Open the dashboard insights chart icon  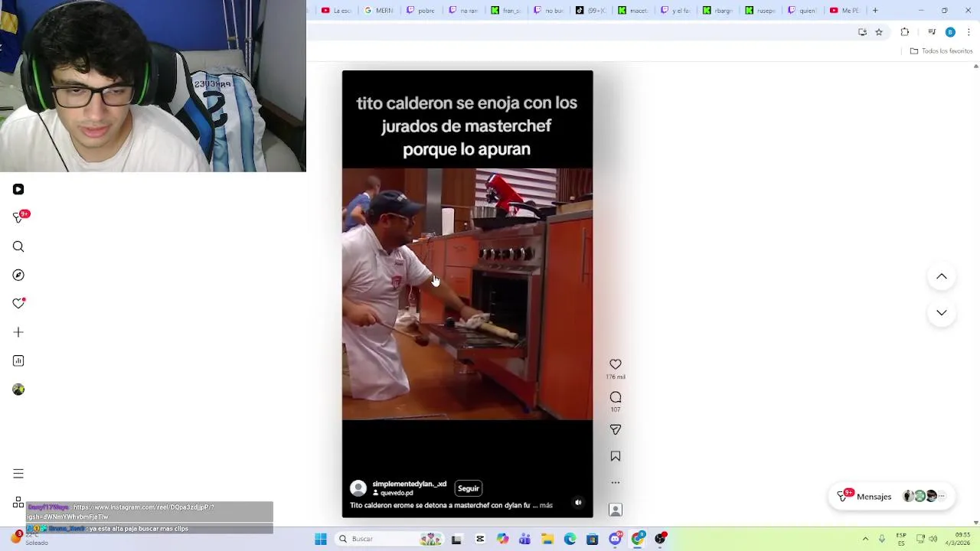tap(18, 360)
